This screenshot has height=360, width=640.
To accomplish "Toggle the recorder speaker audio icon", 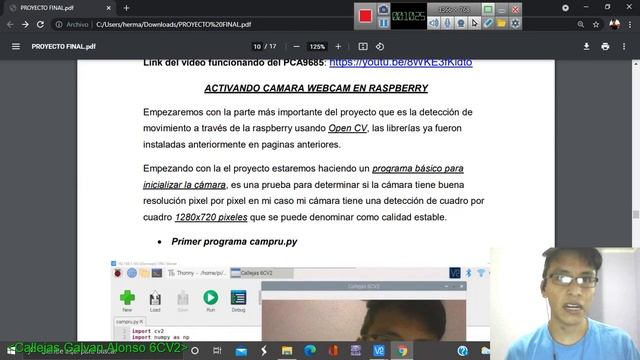I will point(433,23).
